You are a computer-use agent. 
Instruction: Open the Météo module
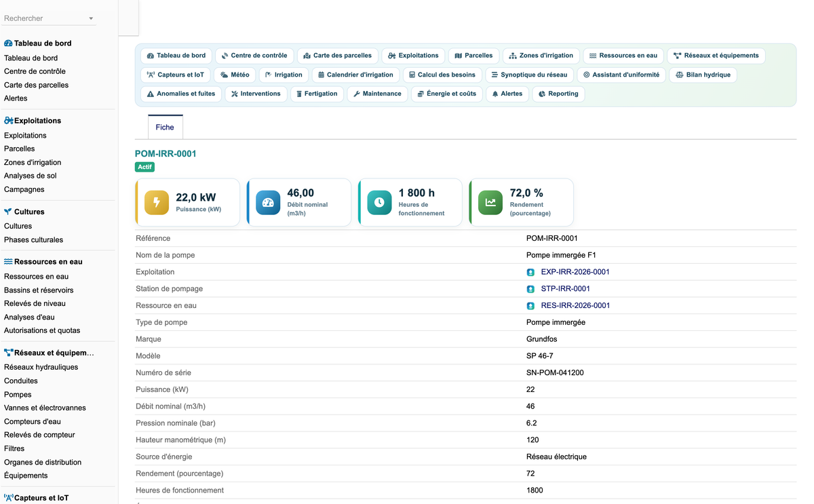(235, 75)
